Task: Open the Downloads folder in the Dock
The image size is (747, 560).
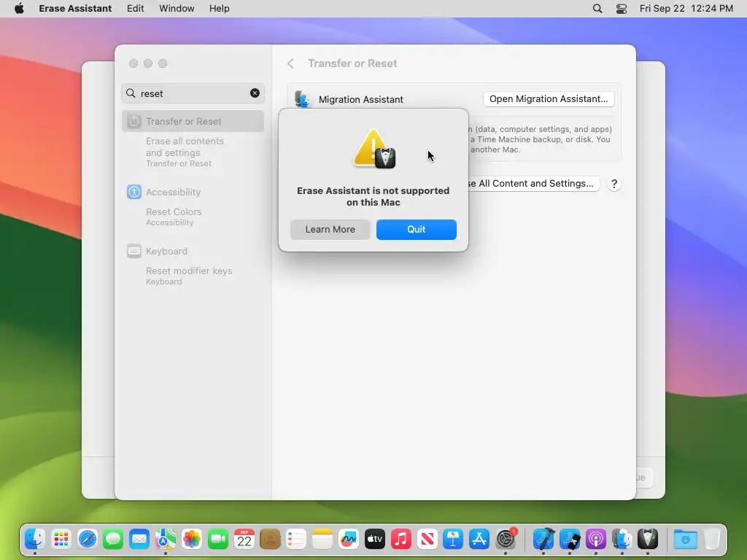Action: (686, 539)
